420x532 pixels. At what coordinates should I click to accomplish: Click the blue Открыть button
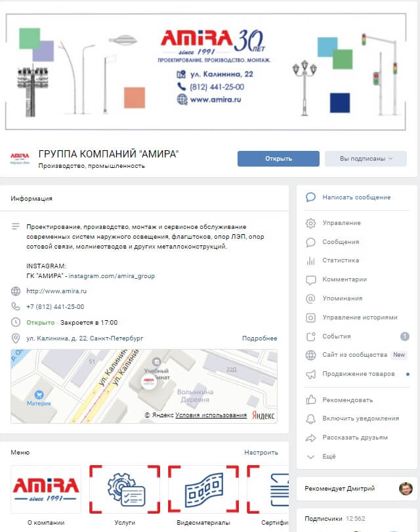coord(278,159)
